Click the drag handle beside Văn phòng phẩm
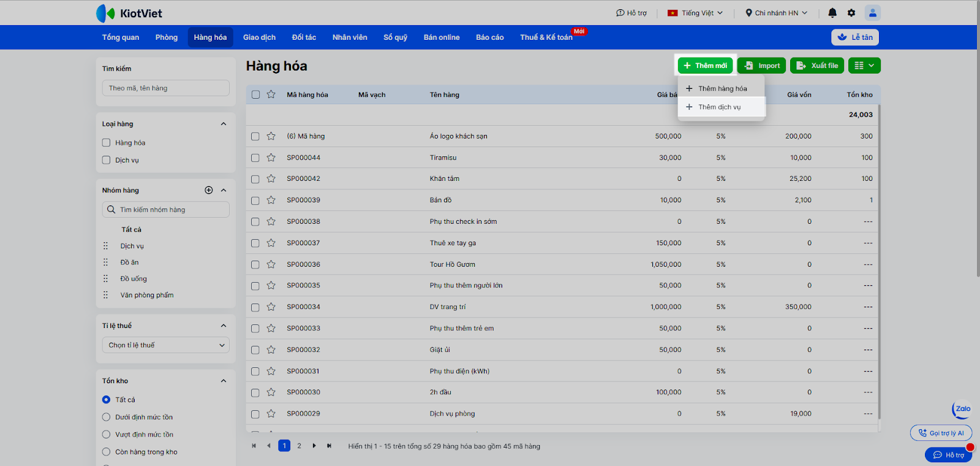980x466 pixels. 105,295
